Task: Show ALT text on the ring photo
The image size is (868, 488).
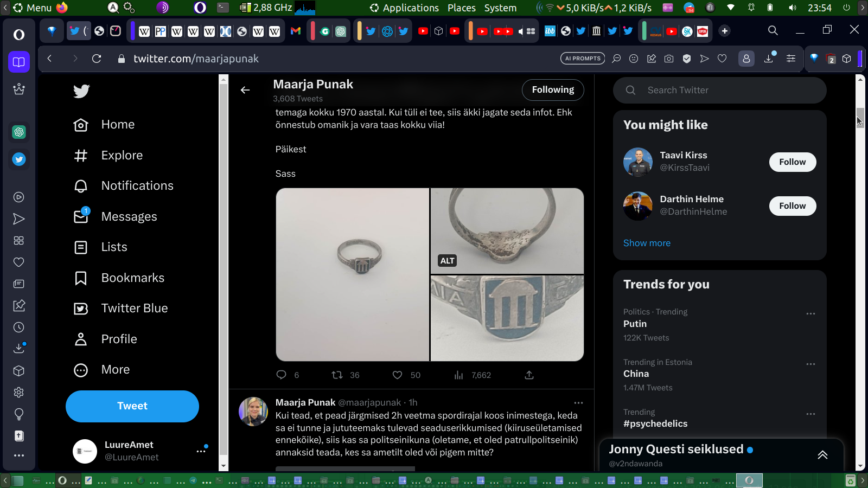Action: pos(448,261)
